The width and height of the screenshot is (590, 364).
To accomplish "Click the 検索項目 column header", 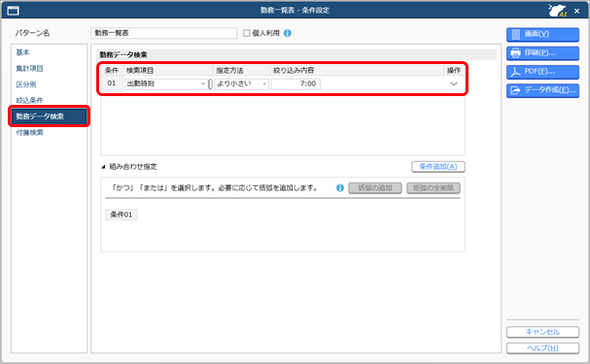I will [140, 70].
